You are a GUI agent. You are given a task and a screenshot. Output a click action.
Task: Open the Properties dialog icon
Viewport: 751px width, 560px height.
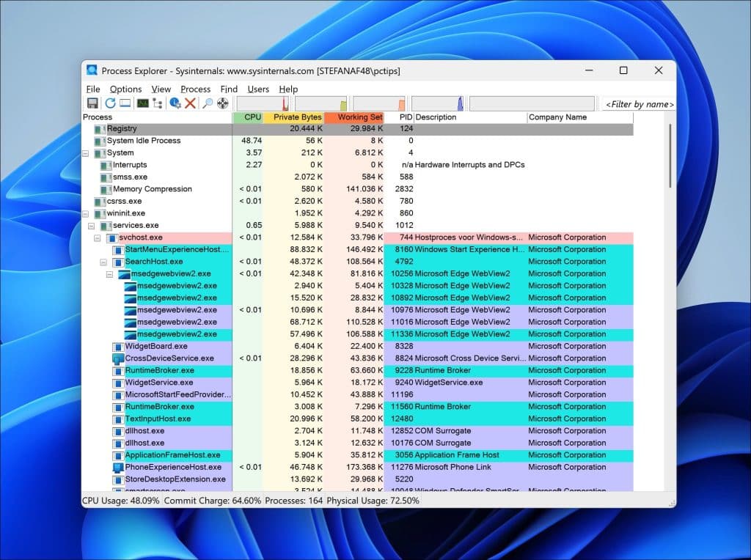(x=175, y=103)
